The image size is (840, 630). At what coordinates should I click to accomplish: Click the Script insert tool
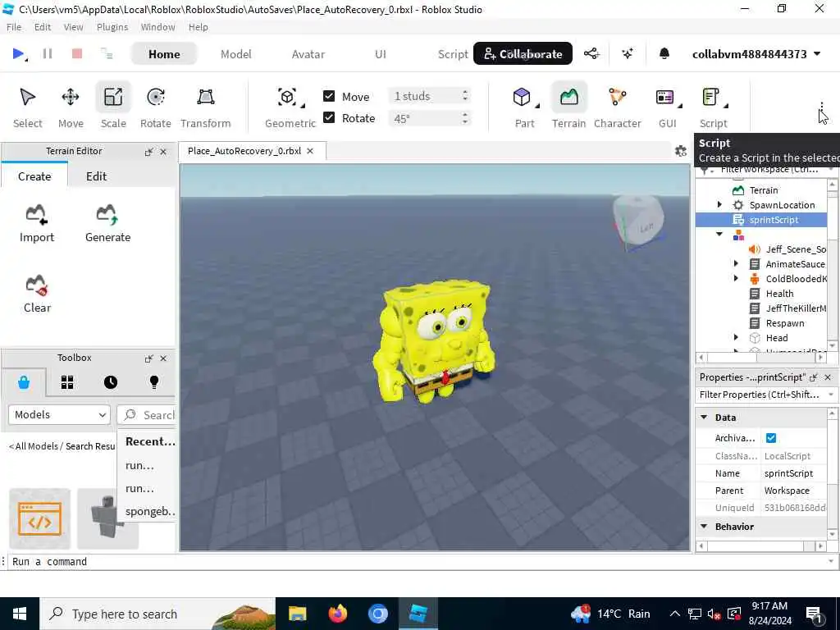tap(713, 107)
